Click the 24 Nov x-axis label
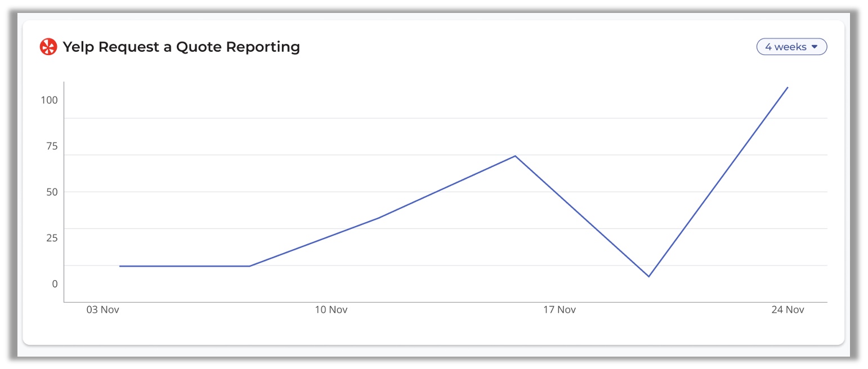The image size is (868, 369). [x=788, y=309]
